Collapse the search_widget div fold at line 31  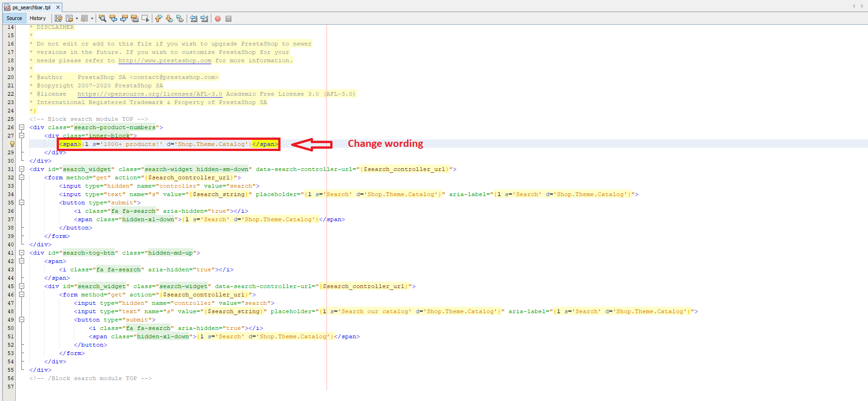(21, 169)
